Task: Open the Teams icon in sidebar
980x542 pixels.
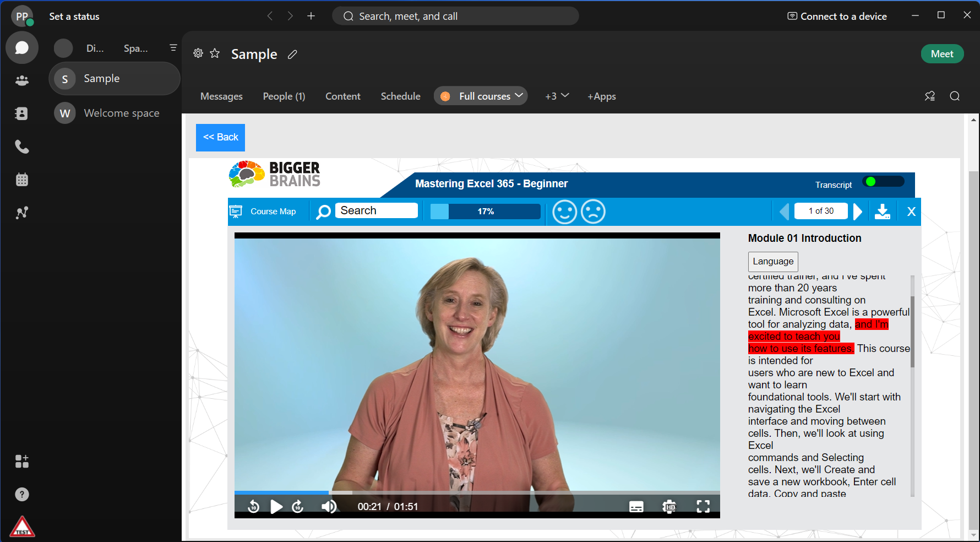Action: click(x=22, y=80)
